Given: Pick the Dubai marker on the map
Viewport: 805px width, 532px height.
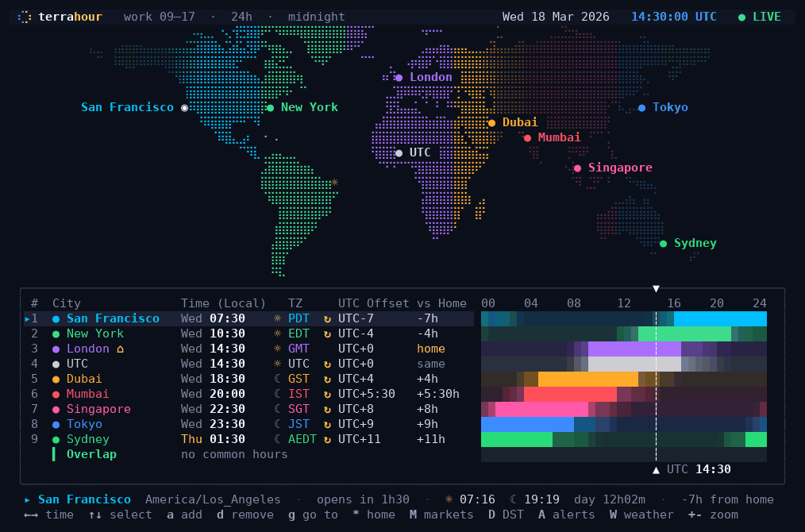Looking at the screenshot, I should pos(492,123).
